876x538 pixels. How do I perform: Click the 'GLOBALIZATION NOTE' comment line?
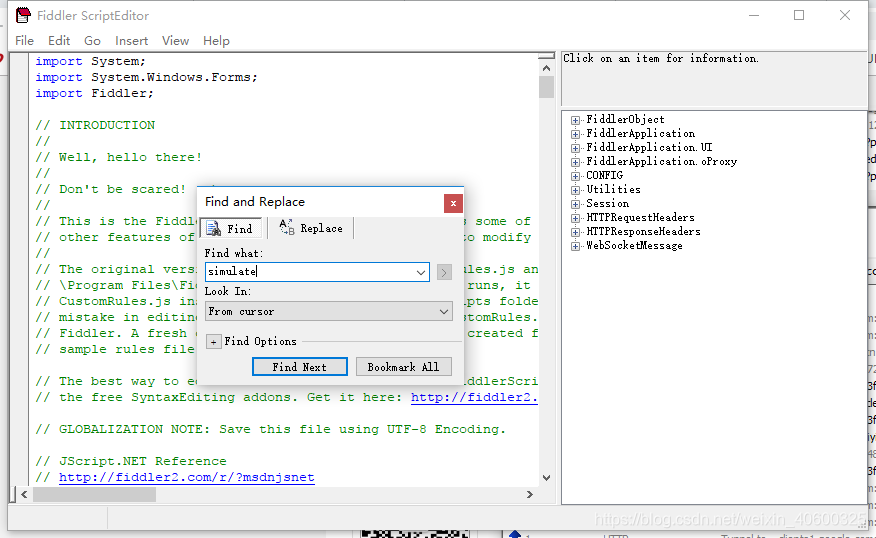(270, 429)
